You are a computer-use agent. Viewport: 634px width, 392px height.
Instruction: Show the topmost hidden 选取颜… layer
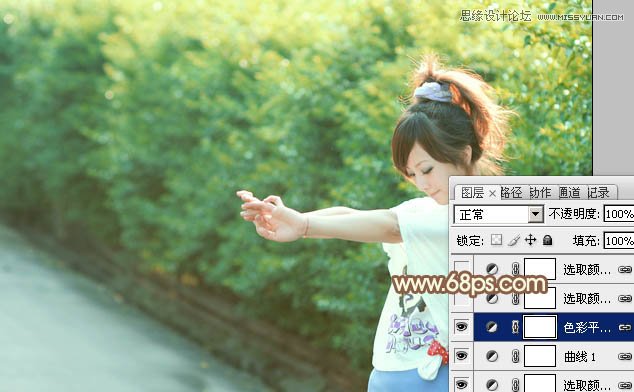pyautogui.click(x=461, y=268)
